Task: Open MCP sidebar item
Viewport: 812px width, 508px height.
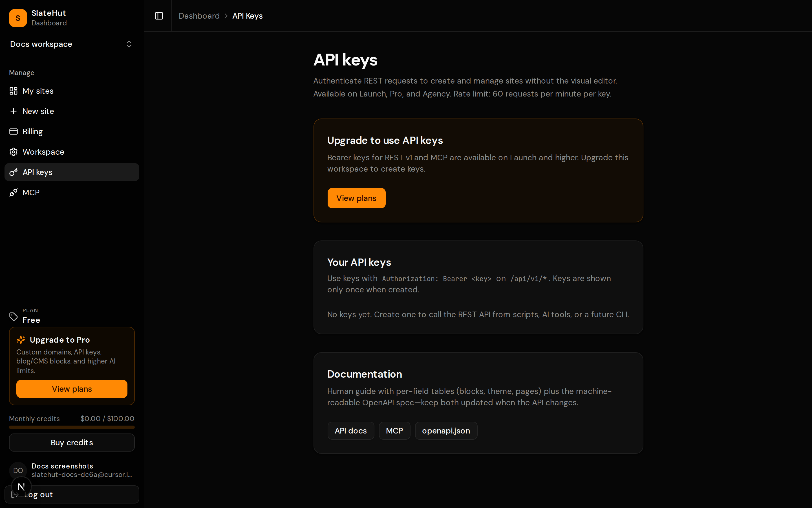Action: coord(72,192)
